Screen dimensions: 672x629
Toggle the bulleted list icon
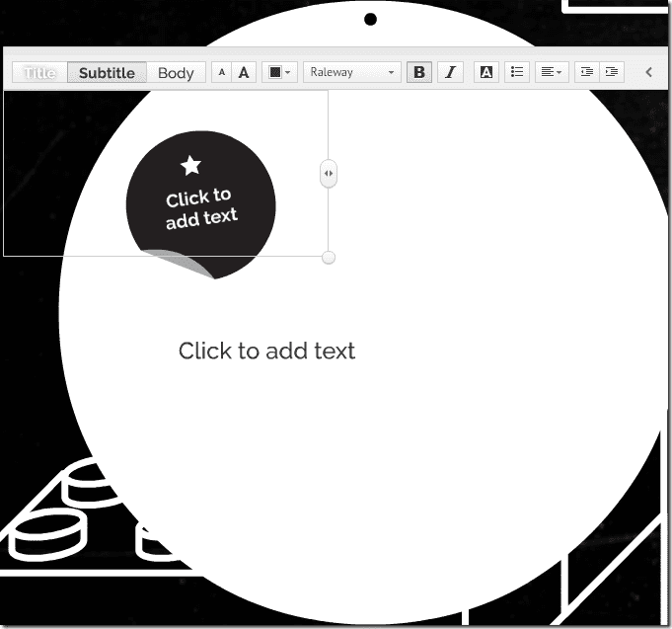pyautogui.click(x=517, y=72)
